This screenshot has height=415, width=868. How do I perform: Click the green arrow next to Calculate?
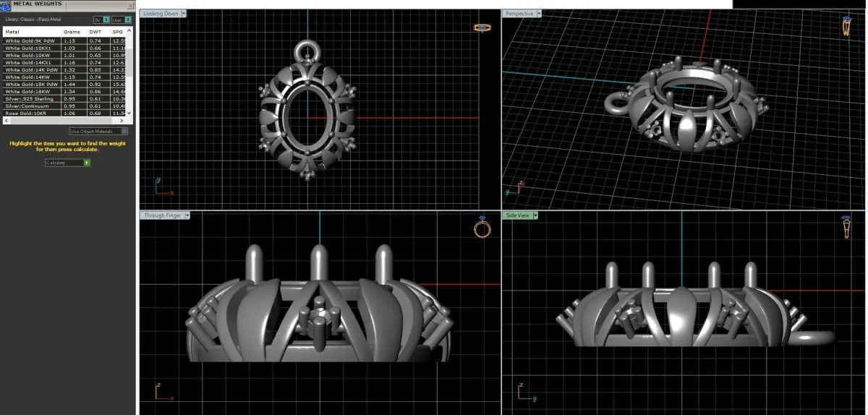pyautogui.click(x=87, y=163)
